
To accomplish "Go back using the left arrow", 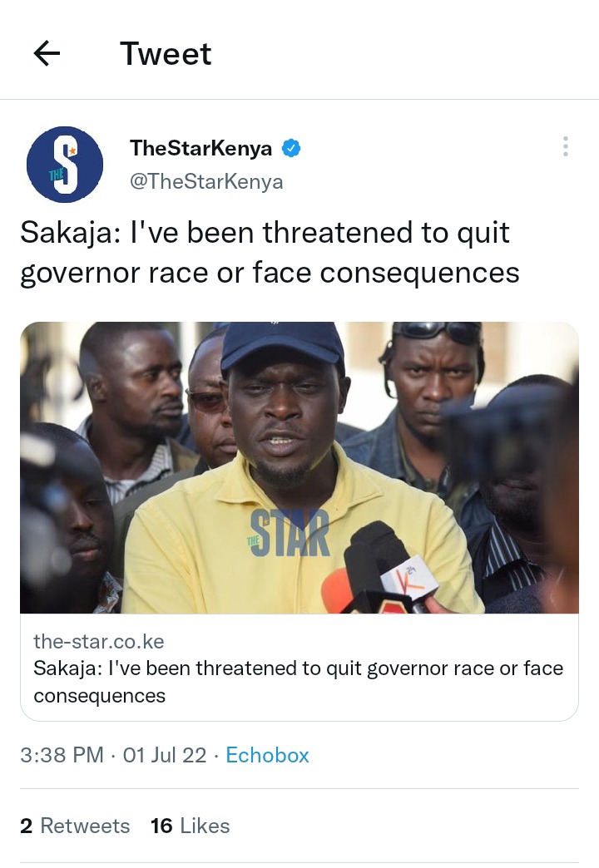I will (47, 54).
